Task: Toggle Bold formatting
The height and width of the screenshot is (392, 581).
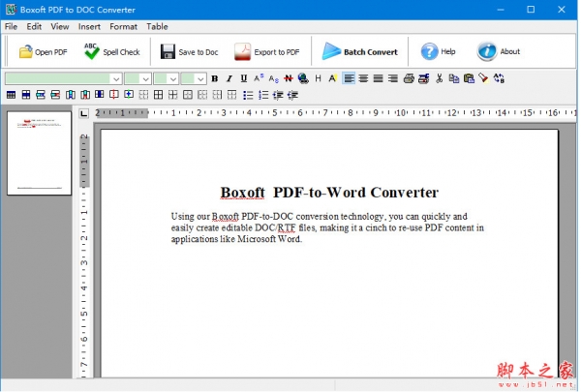Action: click(x=215, y=78)
